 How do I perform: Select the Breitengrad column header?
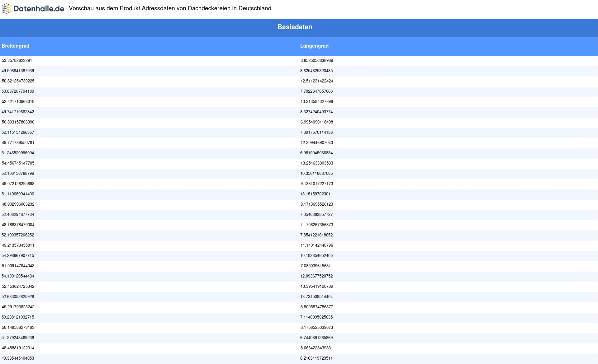click(x=16, y=46)
